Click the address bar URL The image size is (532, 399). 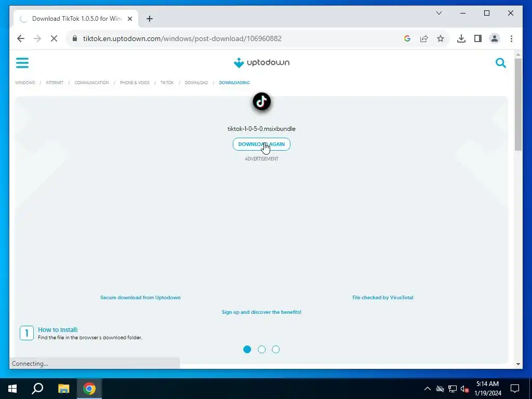(x=182, y=38)
